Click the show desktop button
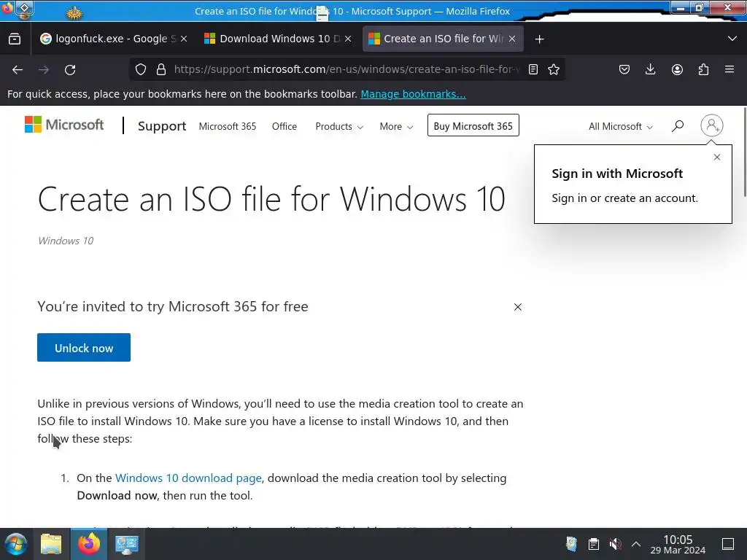The height and width of the screenshot is (560, 747). (x=728, y=544)
